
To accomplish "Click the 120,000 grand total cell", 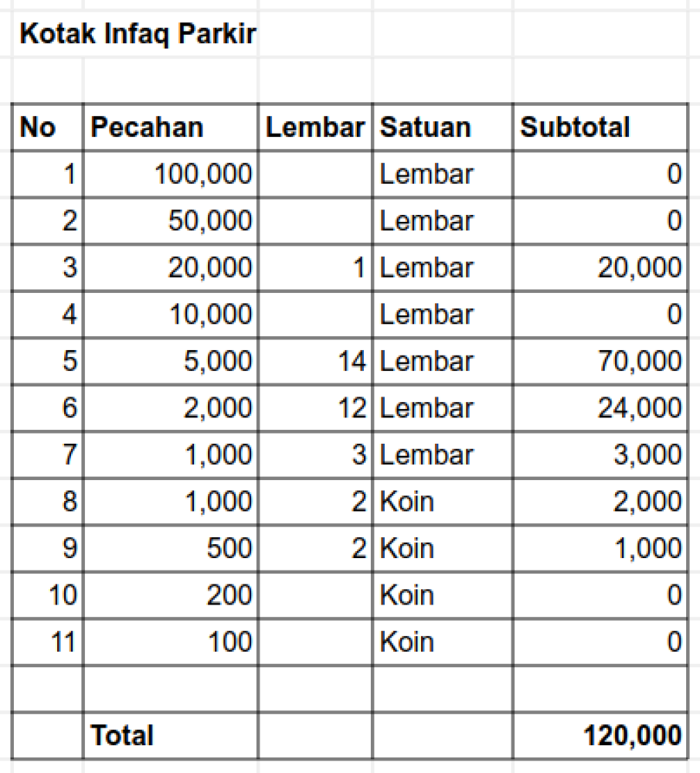I will click(x=600, y=735).
